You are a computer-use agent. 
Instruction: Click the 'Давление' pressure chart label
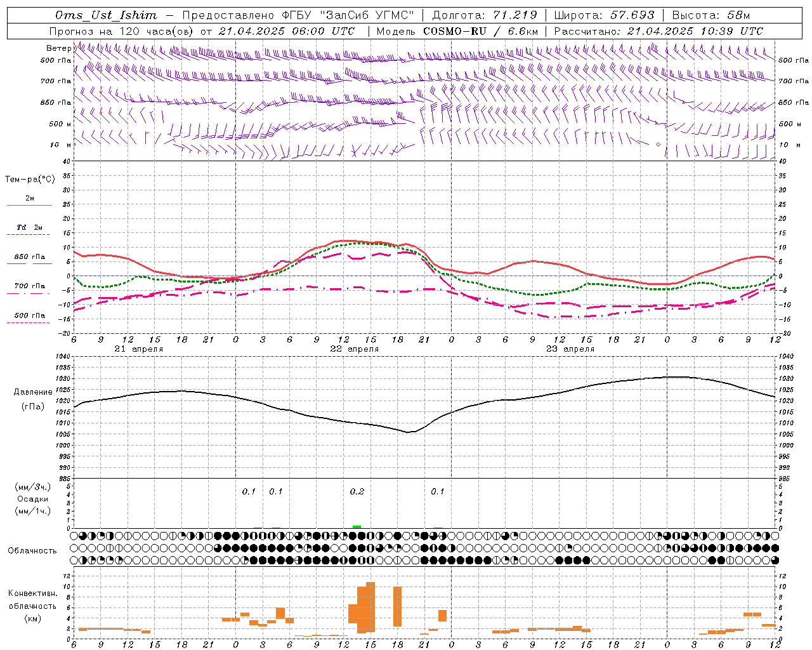point(33,392)
